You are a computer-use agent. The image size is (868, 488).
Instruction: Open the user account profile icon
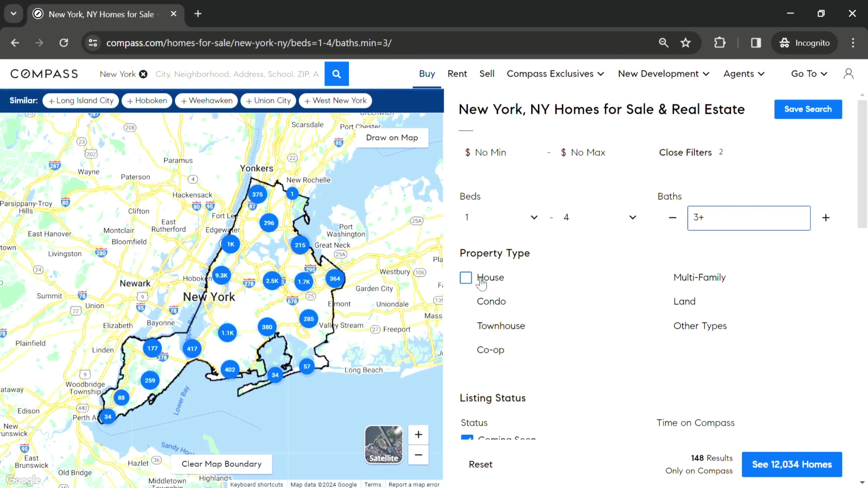pyautogui.click(x=849, y=74)
